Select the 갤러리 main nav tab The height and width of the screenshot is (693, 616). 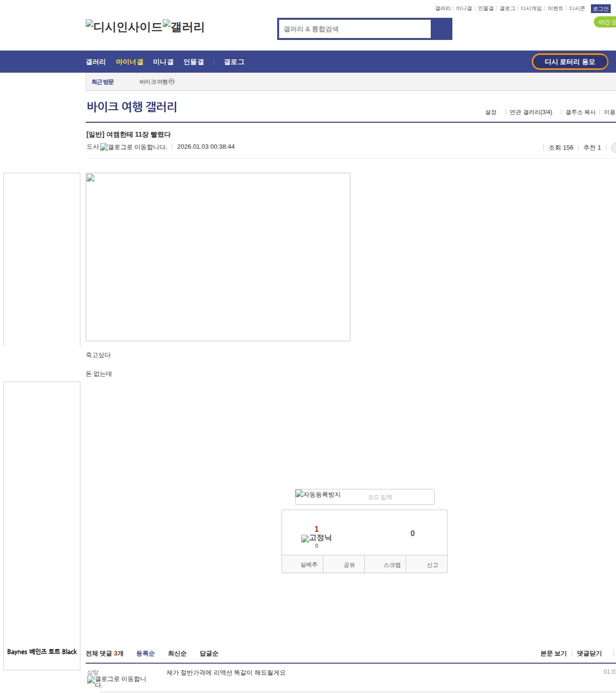pos(95,62)
